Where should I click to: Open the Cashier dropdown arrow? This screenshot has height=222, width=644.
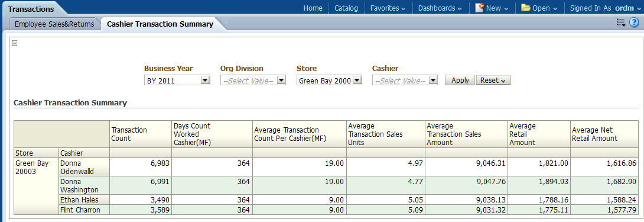433,81
